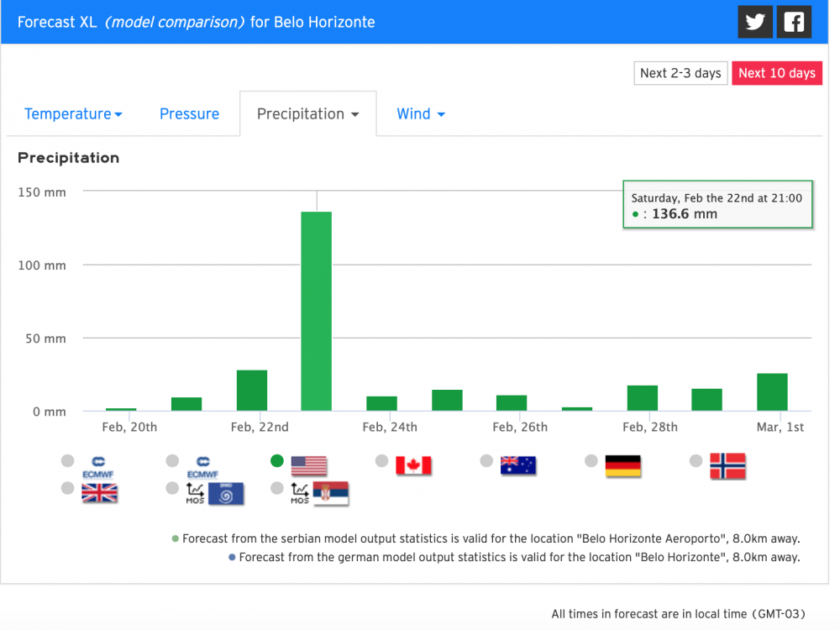
Task: Share forecast on Twitter
Action: coord(755,22)
